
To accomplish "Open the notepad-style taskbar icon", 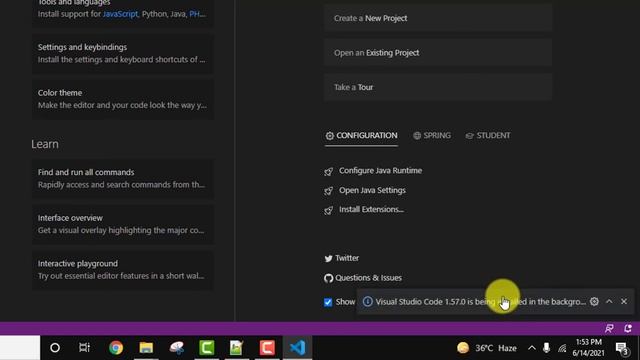I will (237, 348).
